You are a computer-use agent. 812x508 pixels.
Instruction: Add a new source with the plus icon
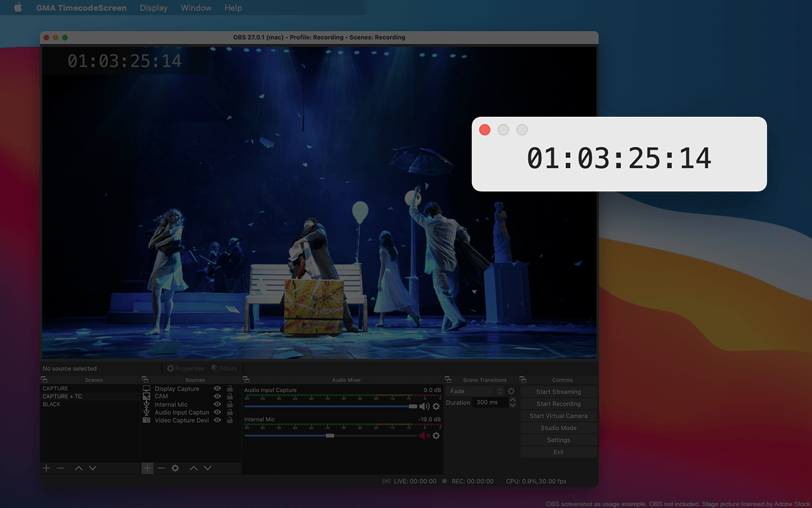click(147, 468)
